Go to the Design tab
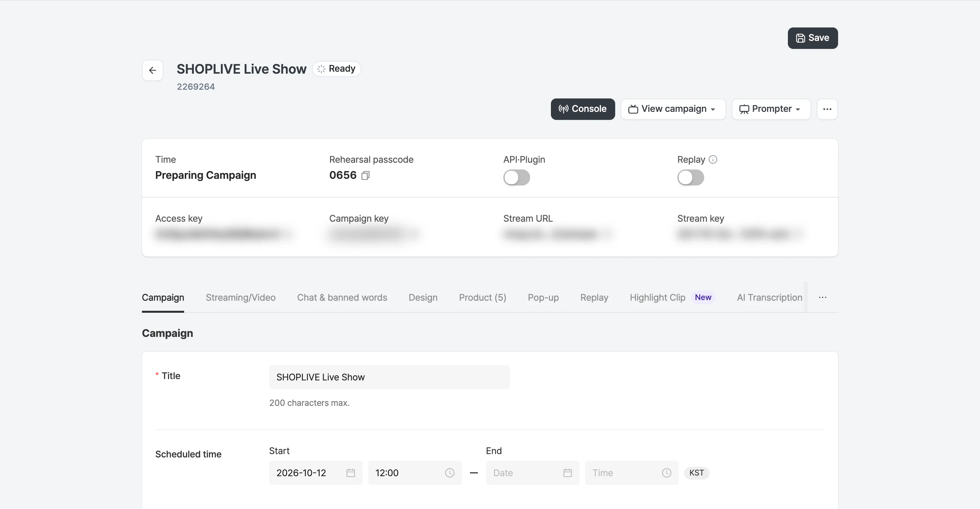 423,297
